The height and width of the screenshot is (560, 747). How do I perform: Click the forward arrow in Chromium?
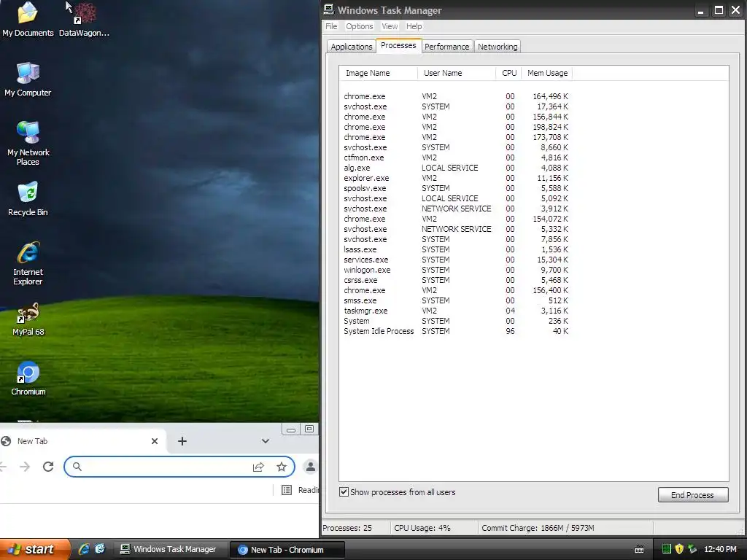coord(25,467)
